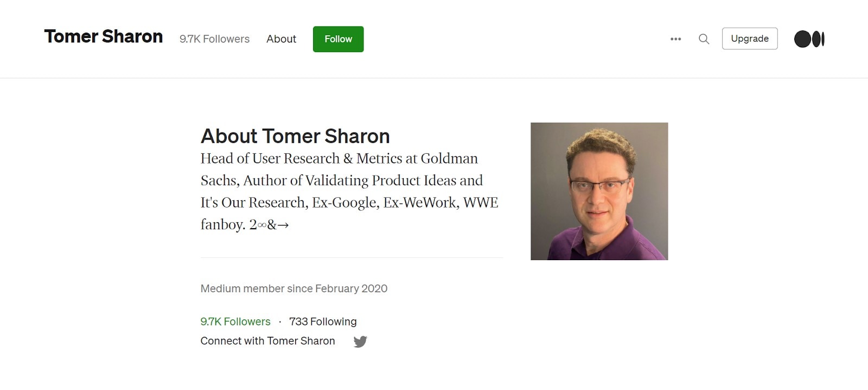Click the "About Tomer Sharon" heading

[x=295, y=136]
